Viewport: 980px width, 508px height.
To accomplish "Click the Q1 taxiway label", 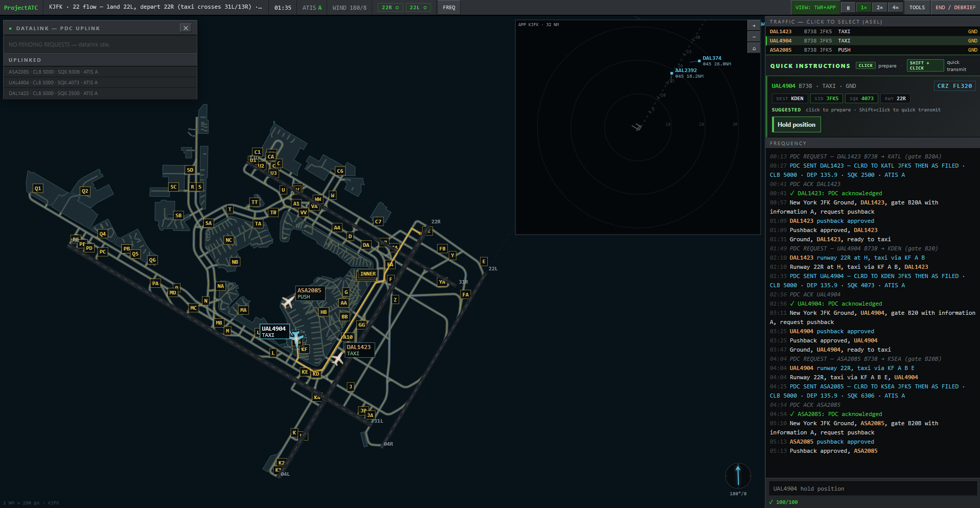I will coord(38,189).
